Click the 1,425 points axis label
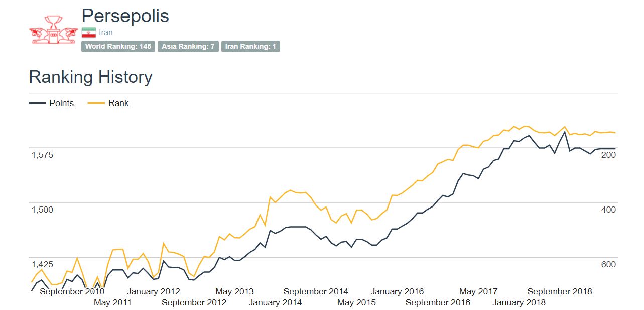644x310 pixels. (x=42, y=265)
